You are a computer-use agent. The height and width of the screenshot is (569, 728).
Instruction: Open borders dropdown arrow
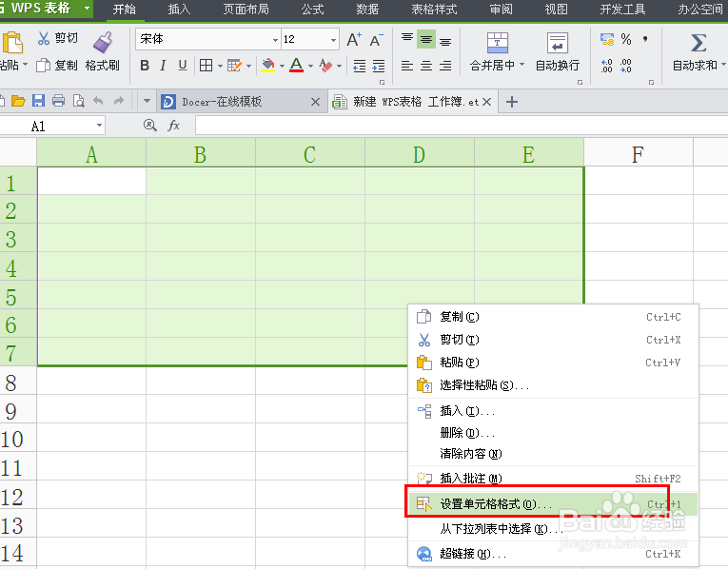click(x=220, y=66)
